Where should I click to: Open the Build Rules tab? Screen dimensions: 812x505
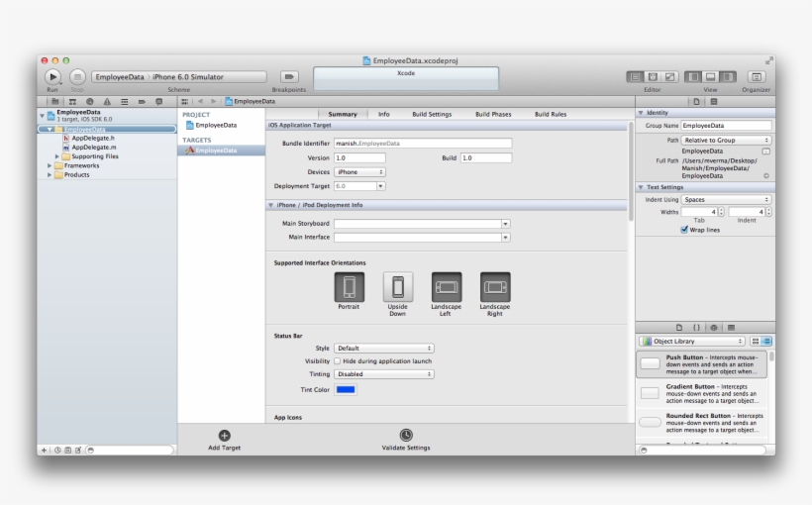[x=551, y=114]
